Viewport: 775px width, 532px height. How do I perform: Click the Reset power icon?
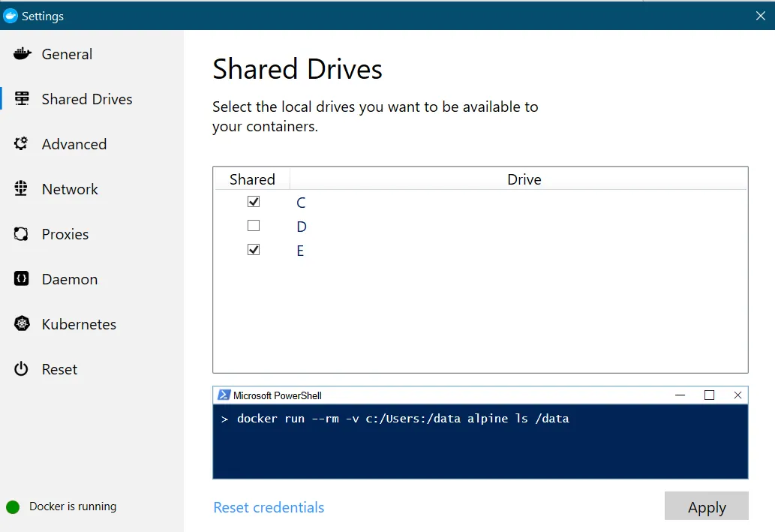pos(22,369)
